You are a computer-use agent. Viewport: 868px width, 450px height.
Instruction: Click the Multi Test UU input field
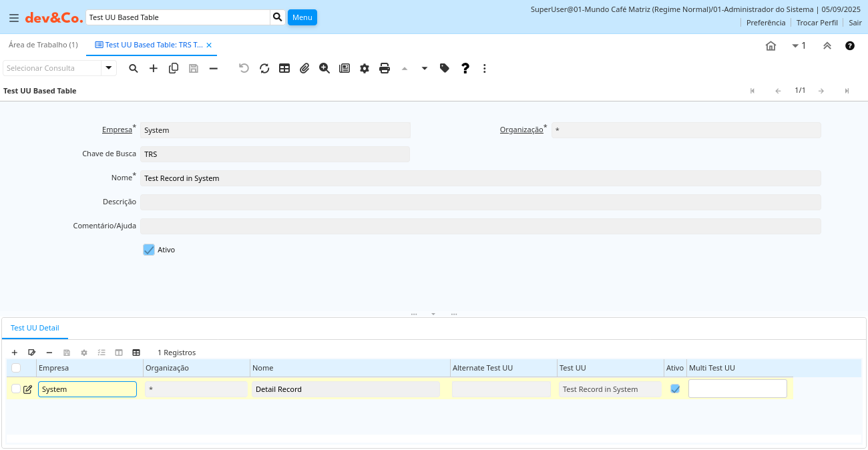point(737,389)
